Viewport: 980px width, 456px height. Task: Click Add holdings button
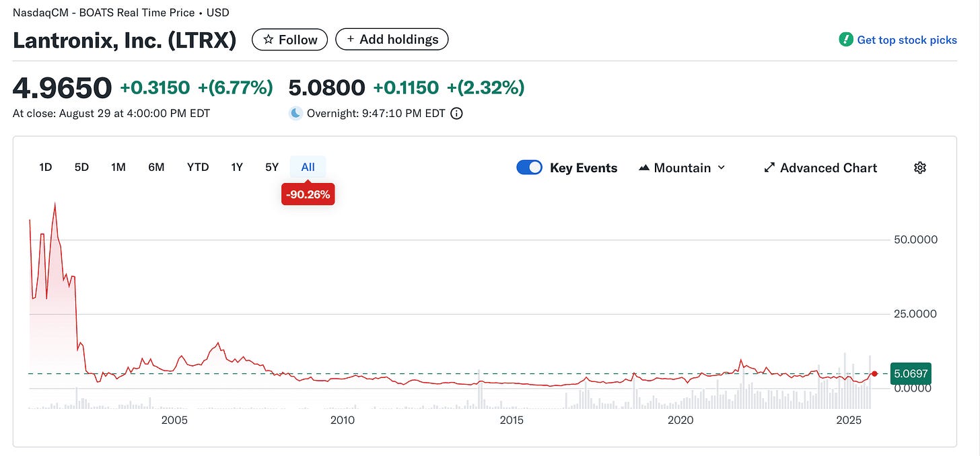(x=392, y=40)
